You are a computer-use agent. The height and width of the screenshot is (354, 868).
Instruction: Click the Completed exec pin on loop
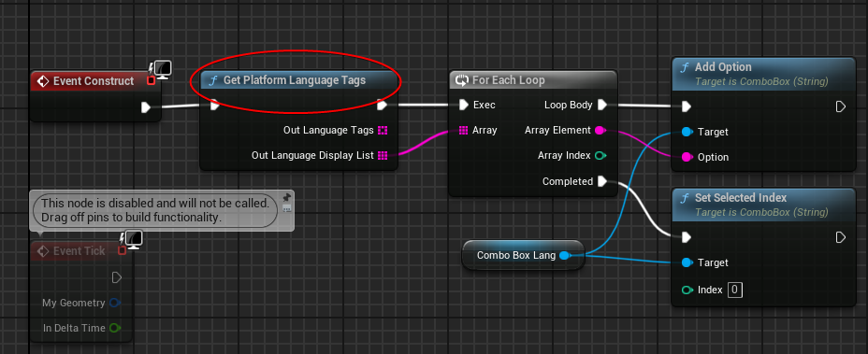602,181
